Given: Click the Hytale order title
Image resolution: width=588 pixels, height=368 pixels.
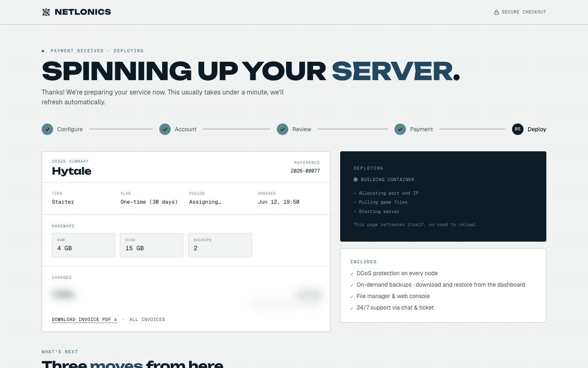Looking at the screenshot, I should pos(71,171).
